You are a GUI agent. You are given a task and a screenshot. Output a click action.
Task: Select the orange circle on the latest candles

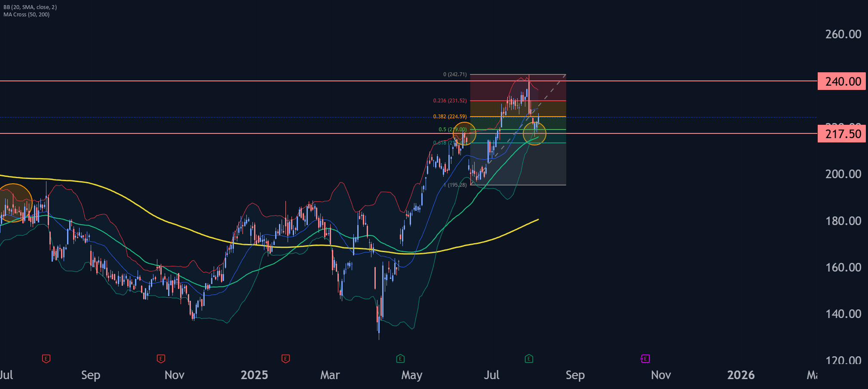(534, 133)
